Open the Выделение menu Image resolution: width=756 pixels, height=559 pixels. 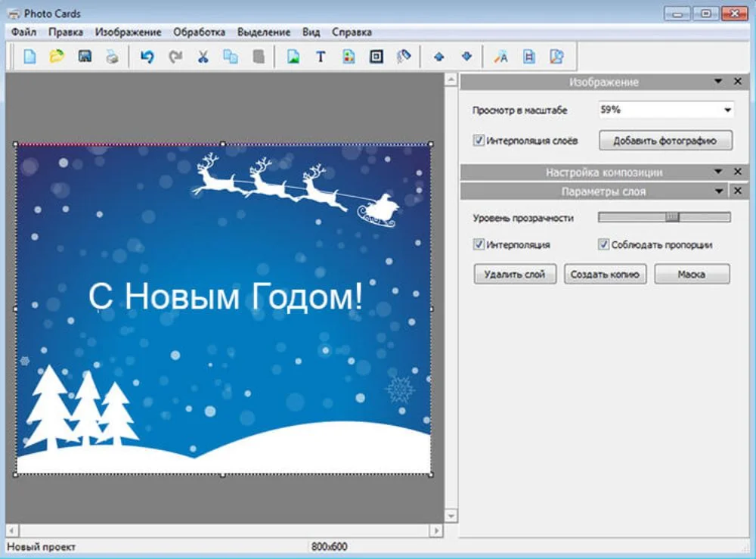(x=263, y=33)
